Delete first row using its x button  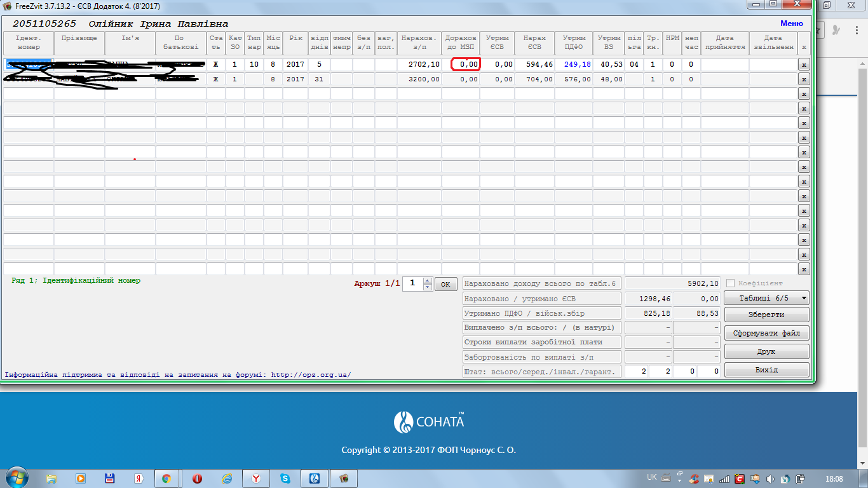click(x=804, y=65)
